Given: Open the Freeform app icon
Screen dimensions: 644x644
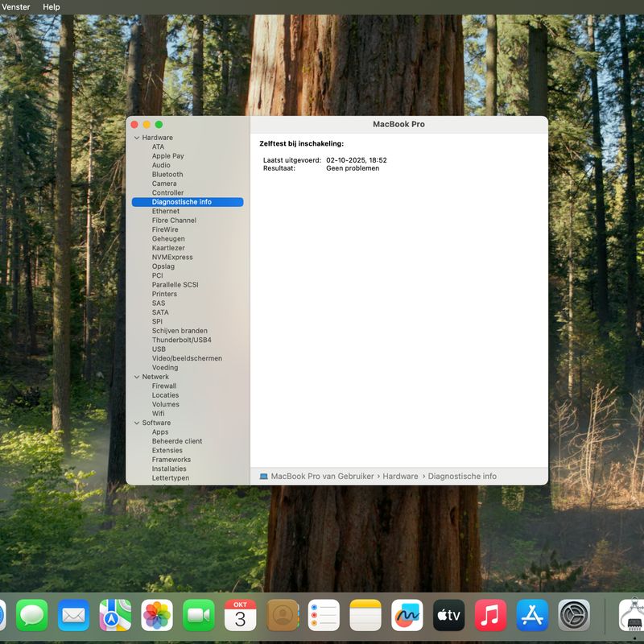Looking at the screenshot, I should 407,616.
